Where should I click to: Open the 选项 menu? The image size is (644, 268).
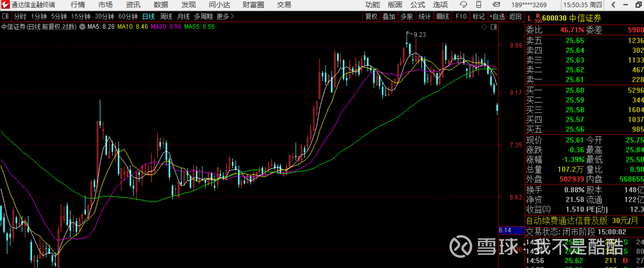pos(440,5)
